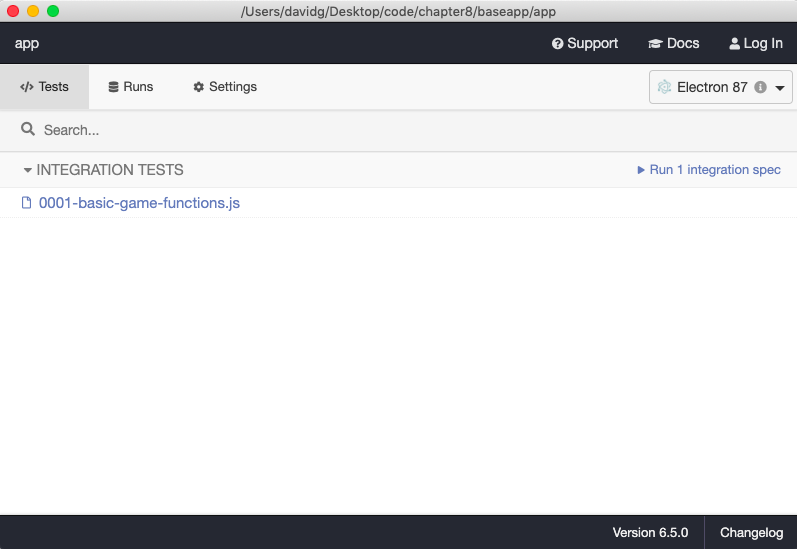The width and height of the screenshot is (797, 549).
Task: Focus the Search specs input field
Action: click(x=400, y=130)
